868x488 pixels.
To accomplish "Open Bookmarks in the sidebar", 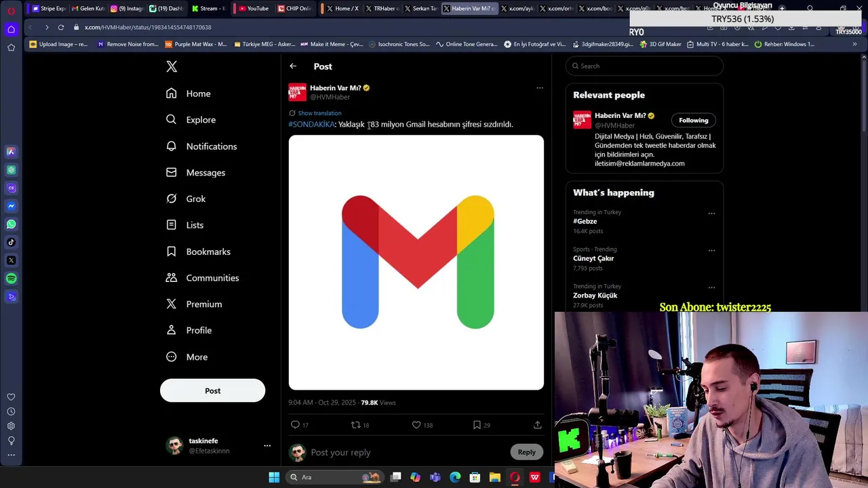I will [199, 251].
